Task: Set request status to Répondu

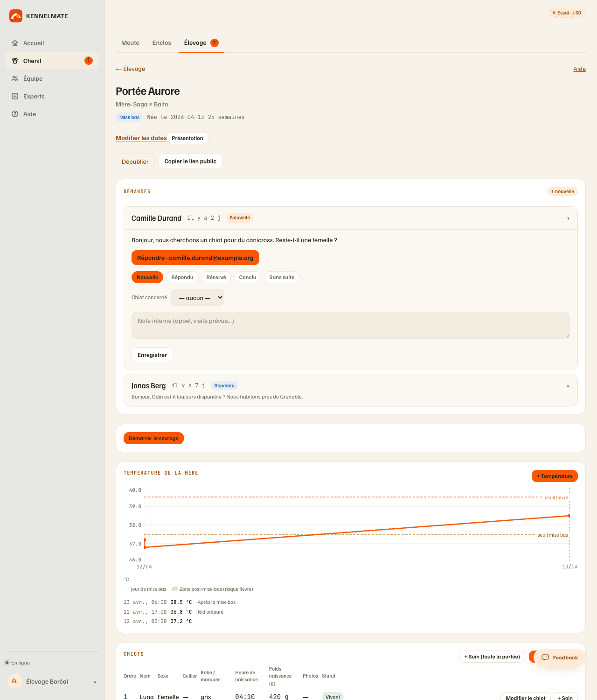Action: click(182, 277)
